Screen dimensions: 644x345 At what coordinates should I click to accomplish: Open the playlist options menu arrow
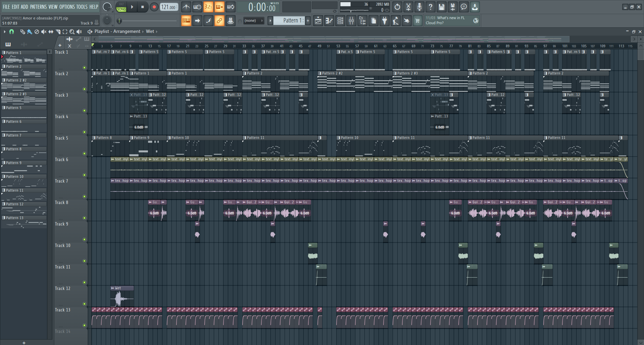pyautogui.click(x=4, y=32)
